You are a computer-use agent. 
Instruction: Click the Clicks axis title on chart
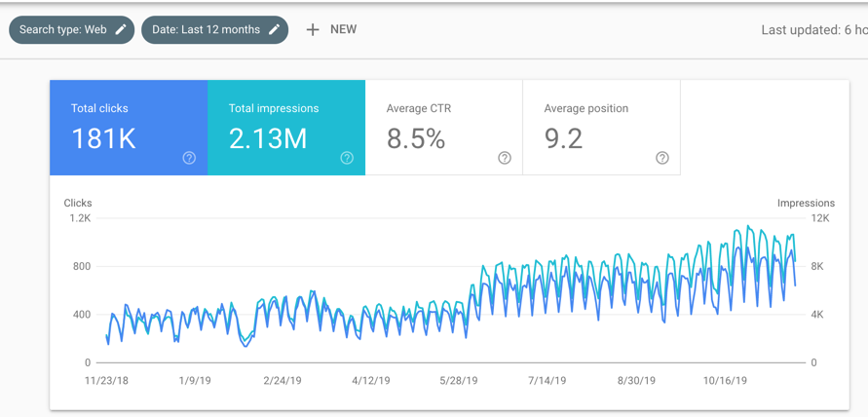(78, 203)
